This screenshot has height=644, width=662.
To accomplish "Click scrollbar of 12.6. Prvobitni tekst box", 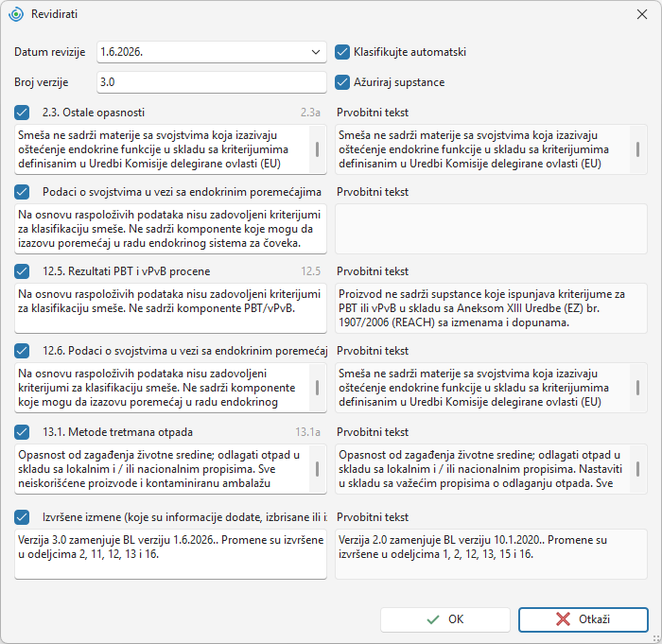I will pos(638,388).
